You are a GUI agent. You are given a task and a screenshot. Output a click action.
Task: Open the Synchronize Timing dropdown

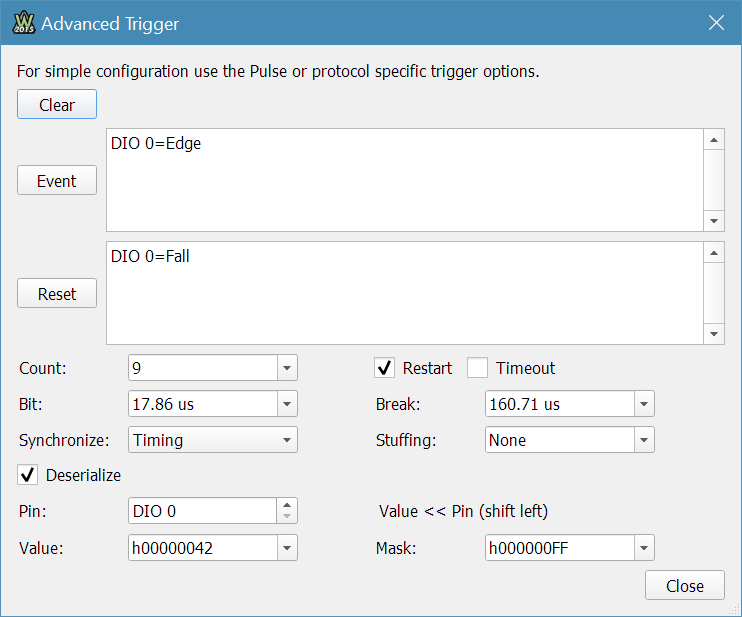coord(287,440)
